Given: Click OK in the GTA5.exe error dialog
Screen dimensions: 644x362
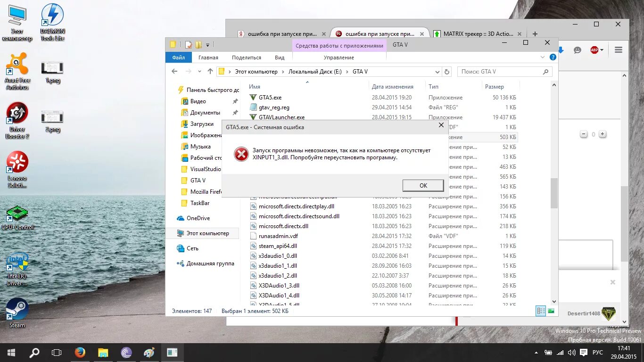Looking at the screenshot, I should click(423, 185).
